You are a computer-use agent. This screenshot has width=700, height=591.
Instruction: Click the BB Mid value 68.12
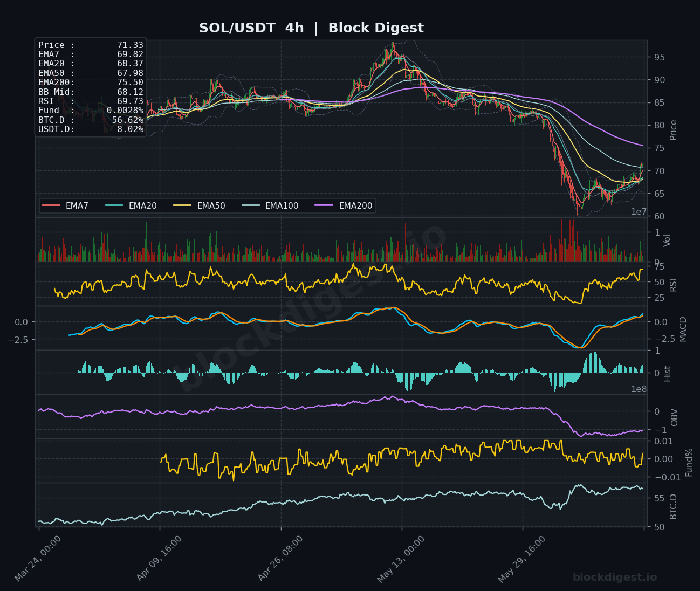click(130, 92)
